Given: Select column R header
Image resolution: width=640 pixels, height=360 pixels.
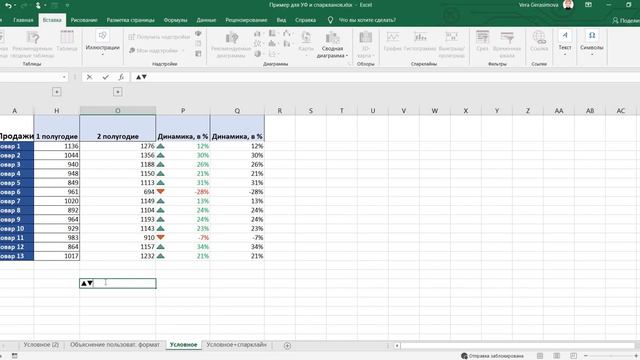Looking at the screenshot, I should [280, 111].
